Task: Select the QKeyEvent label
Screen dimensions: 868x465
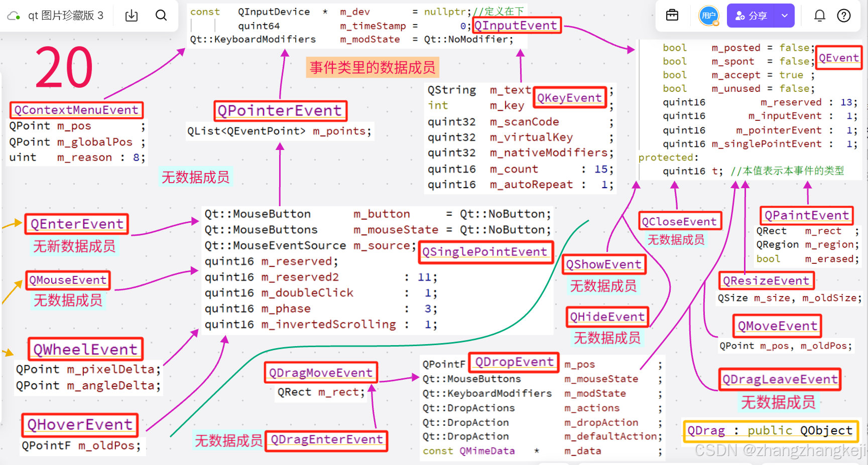Action: [569, 98]
